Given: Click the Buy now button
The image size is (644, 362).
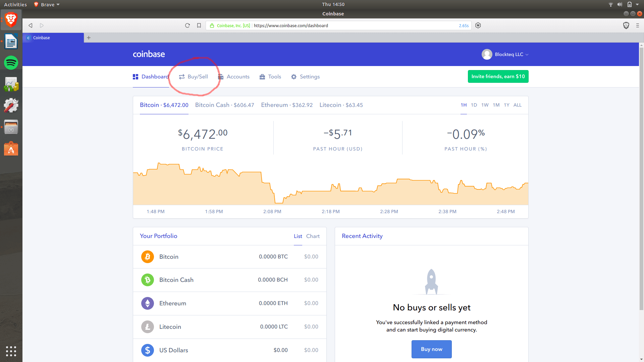Looking at the screenshot, I should [x=431, y=349].
